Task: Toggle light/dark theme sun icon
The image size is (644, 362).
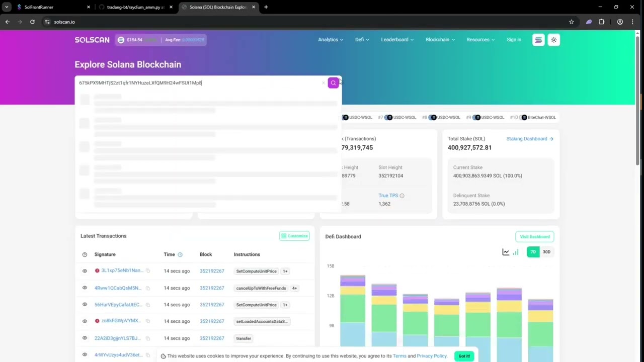Action: [x=553, y=40]
